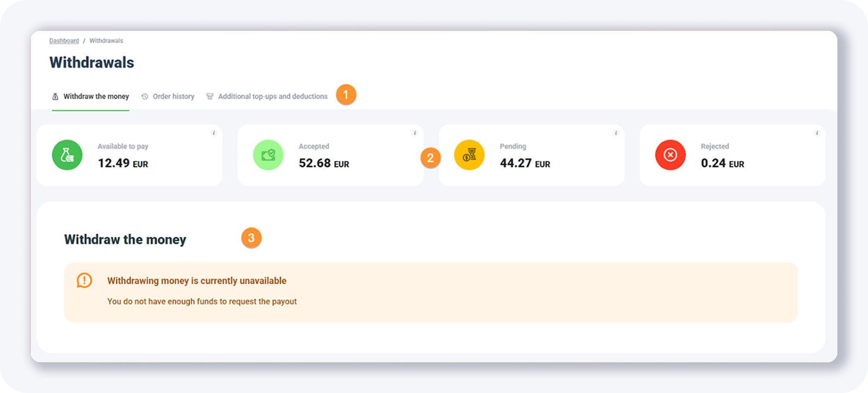Open info tooltip on Rejected card
Viewport: 868px width, 393px height.
pyautogui.click(x=817, y=133)
